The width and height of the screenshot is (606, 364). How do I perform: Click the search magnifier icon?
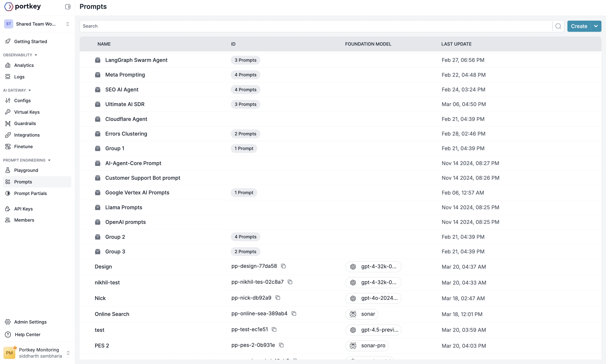pyautogui.click(x=558, y=26)
